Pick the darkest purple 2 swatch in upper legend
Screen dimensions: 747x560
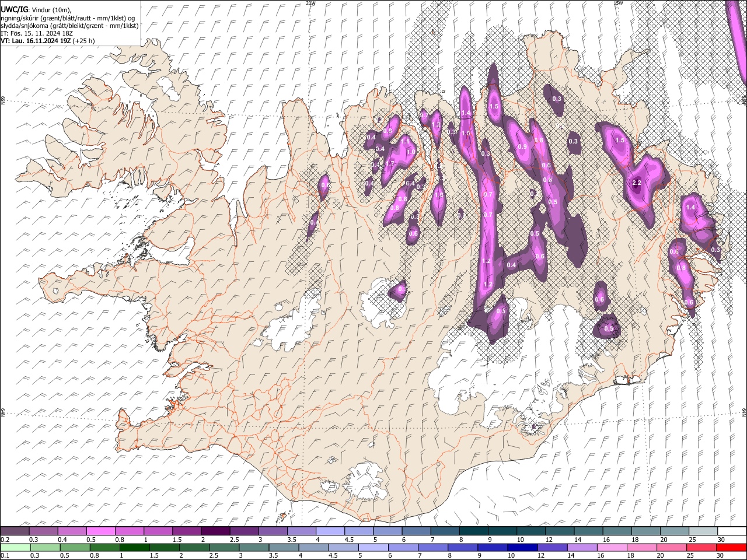215,531
